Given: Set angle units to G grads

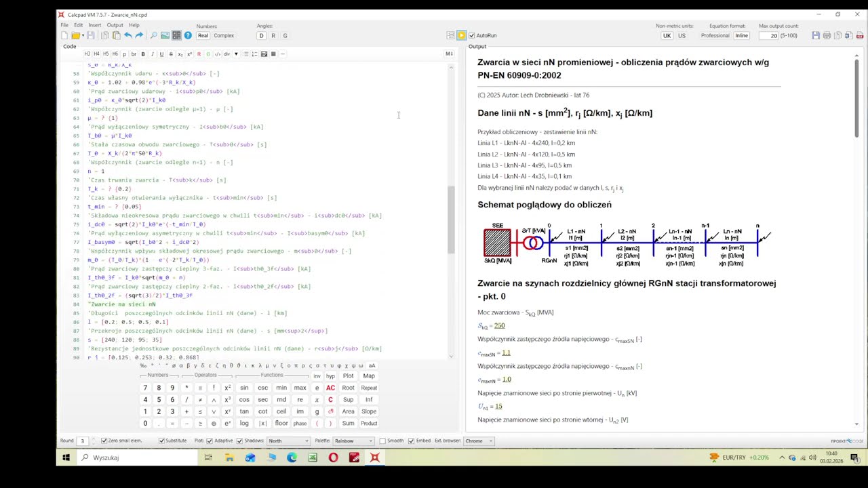Looking at the screenshot, I should coord(285,35).
